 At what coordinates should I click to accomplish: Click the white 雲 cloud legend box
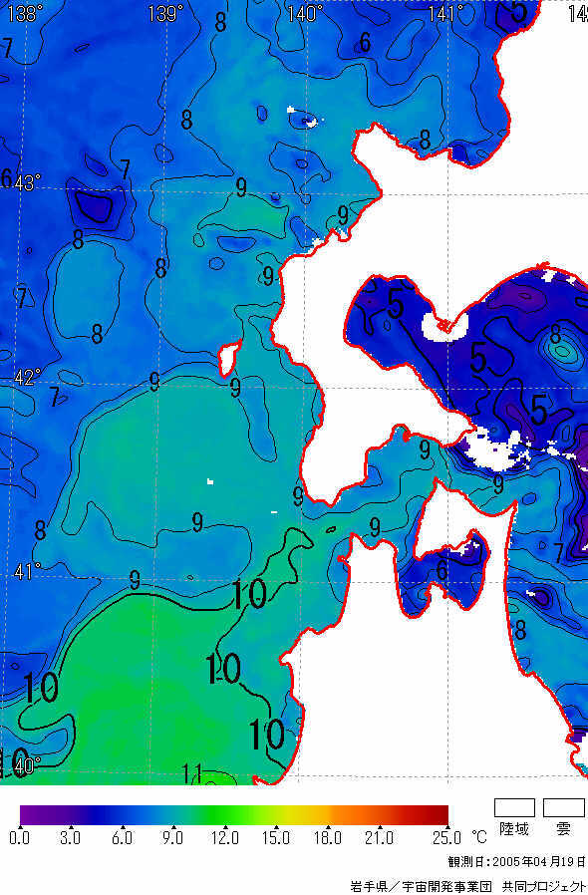click(x=564, y=808)
